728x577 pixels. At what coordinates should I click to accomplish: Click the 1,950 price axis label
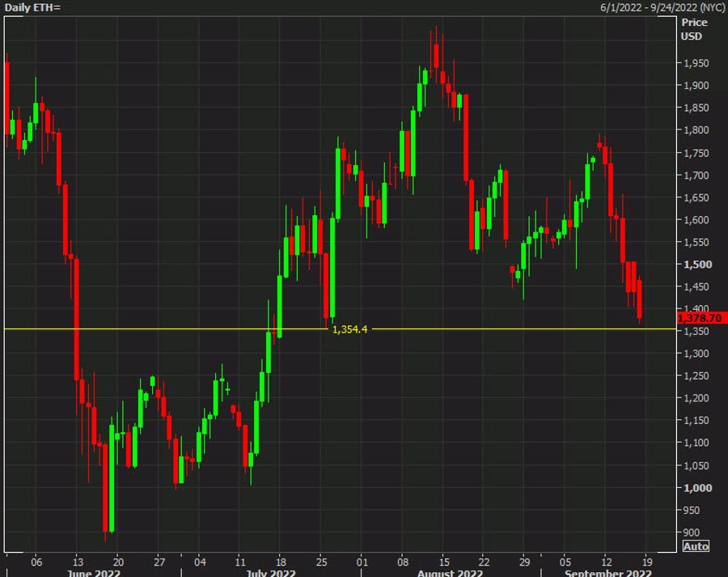(696, 64)
